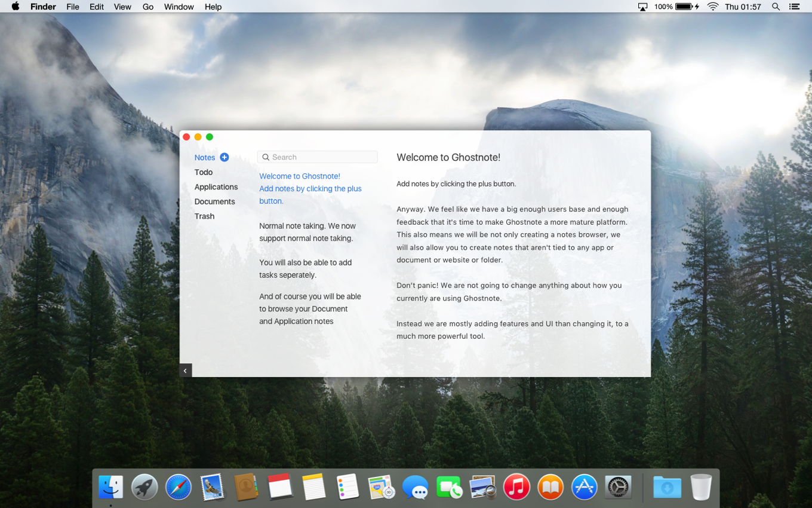Open Launchpad rocket icon in dock
812x508 pixels.
(x=144, y=487)
